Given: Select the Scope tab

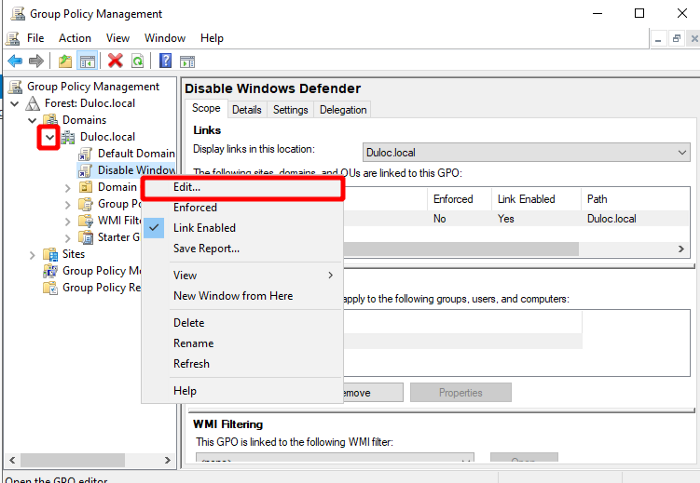Looking at the screenshot, I should point(206,108).
